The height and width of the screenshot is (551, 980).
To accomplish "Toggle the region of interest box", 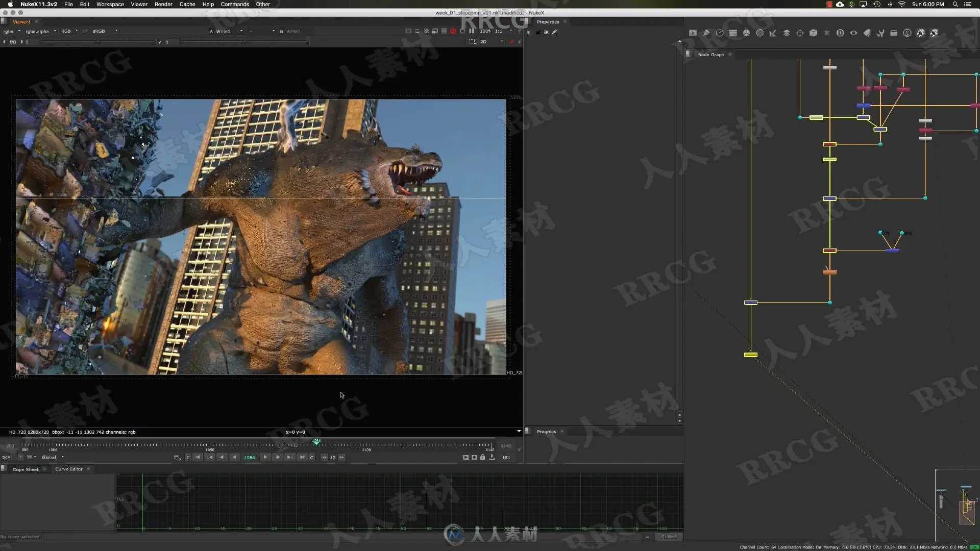I will click(x=472, y=42).
